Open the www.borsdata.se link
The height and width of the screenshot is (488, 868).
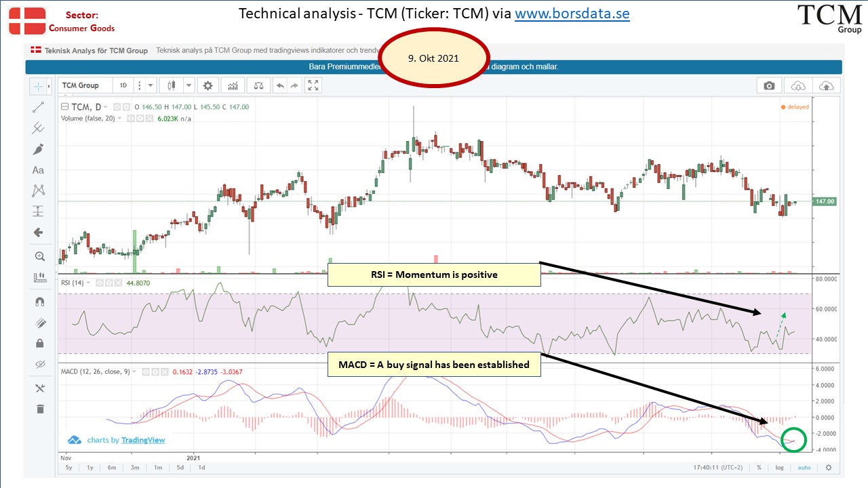572,14
